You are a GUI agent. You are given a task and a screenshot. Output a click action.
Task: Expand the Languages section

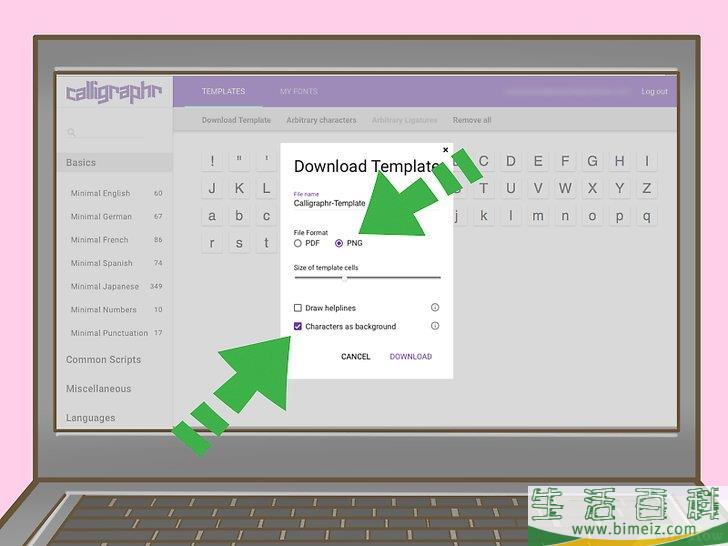click(91, 418)
